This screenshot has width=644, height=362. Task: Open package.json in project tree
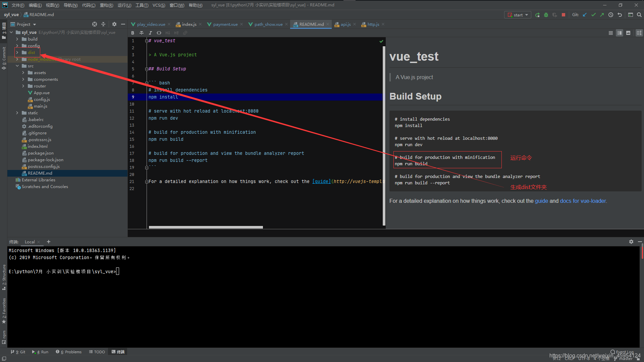point(41,153)
